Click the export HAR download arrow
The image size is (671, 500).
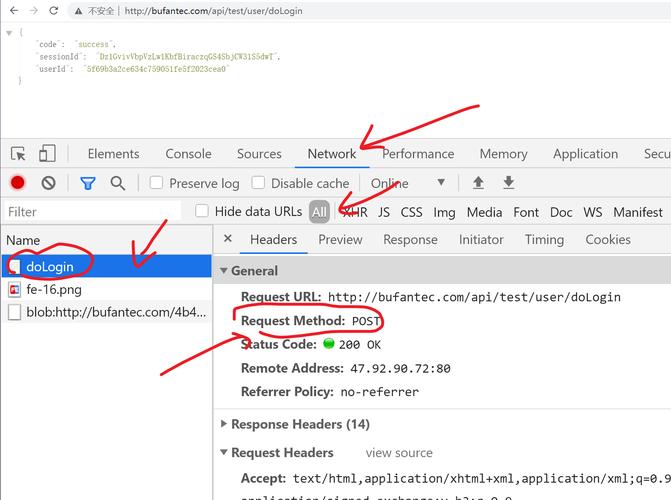[508, 182]
